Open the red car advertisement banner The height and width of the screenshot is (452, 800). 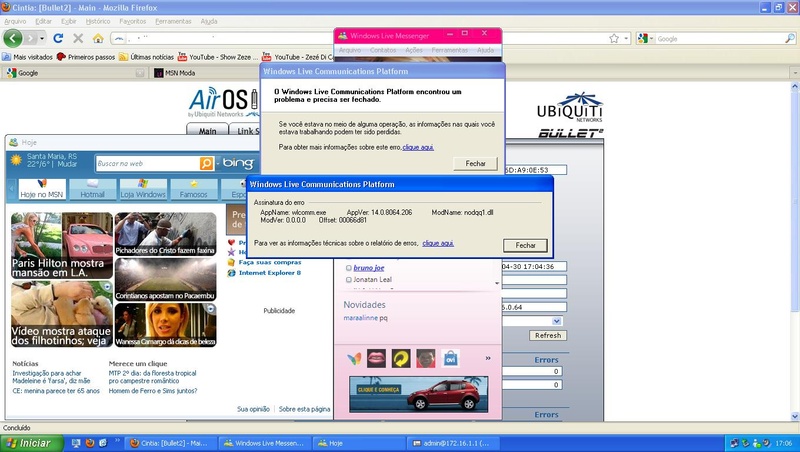click(418, 394)
